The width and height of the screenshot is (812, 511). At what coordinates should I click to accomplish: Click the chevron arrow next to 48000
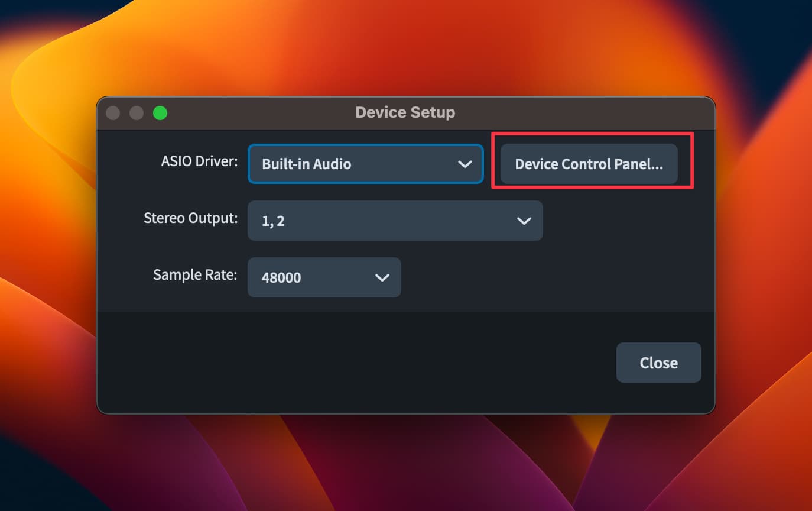(382, 278)
